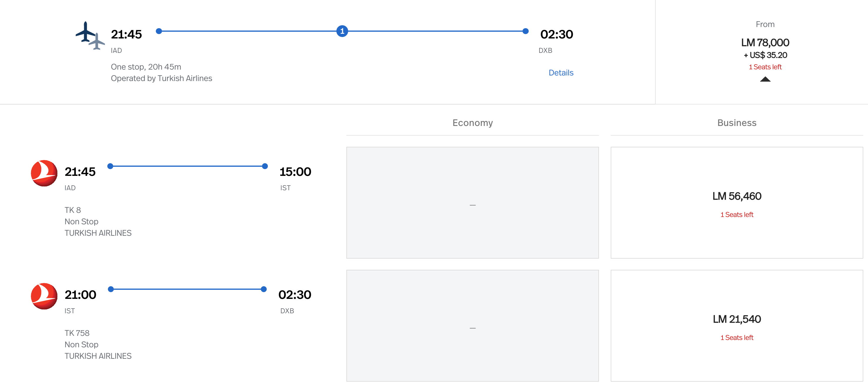This screenshot has width=868, height=384.
Task: Click unavailable Economy cell for TK 8
Action: tap(473, 202)
